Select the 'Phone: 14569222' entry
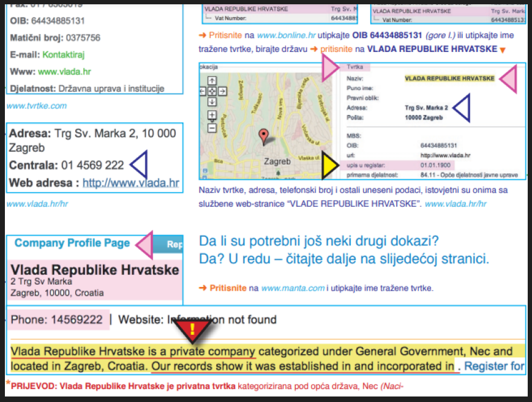Screen dimensions: 532x402 pos(57,319)
